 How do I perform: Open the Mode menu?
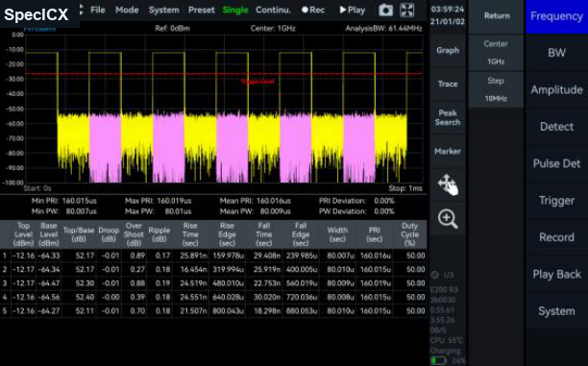click(127, 10)
